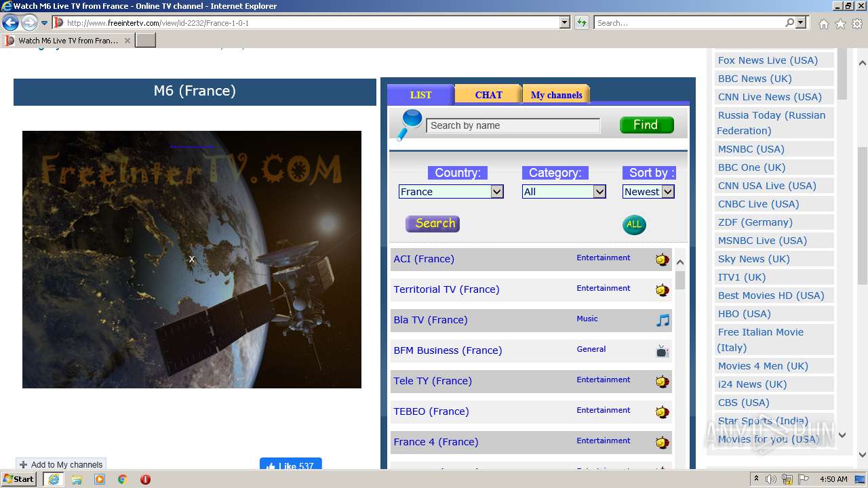Image resolution: width=868 pixels, height=488 pixels.
Task: Click the search magnifier icon in IE search box
Action: click(789, 23)
